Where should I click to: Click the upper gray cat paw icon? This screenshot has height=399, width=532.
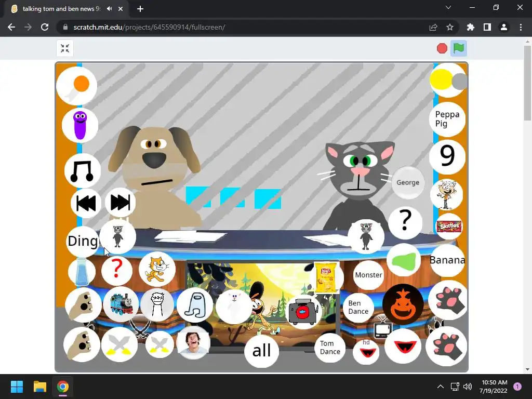(x=448, y=300)
